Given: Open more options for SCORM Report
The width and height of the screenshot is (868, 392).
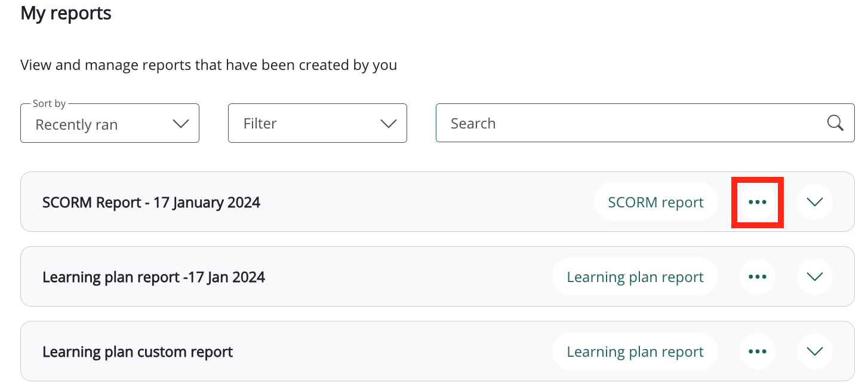Looking at the screenshot, I should [x=757, y=202].
